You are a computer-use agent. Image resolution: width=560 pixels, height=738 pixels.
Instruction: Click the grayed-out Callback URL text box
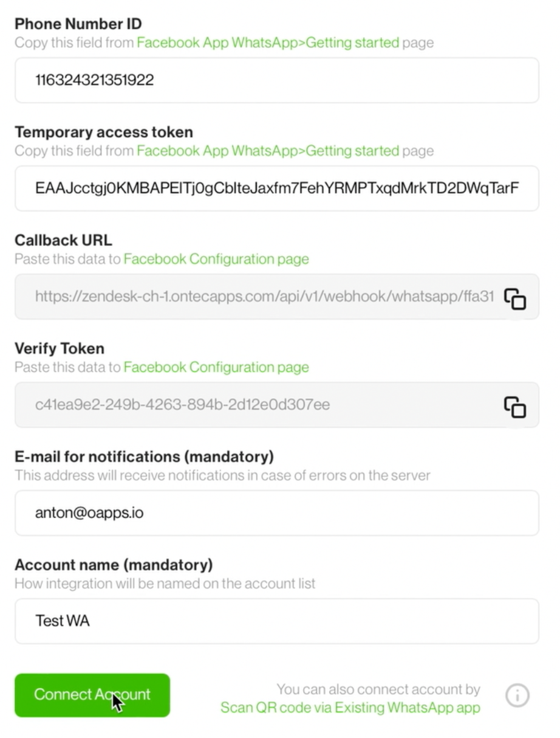261,297
